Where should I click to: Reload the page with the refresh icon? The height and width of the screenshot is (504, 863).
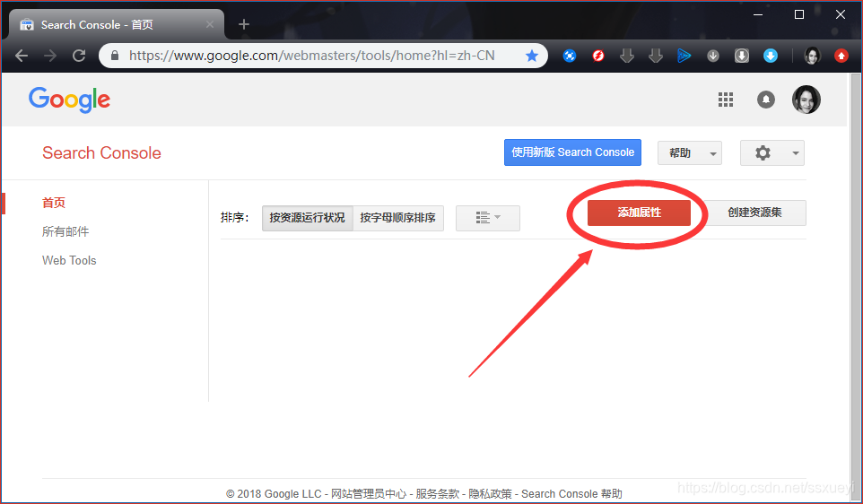[79, 56]
